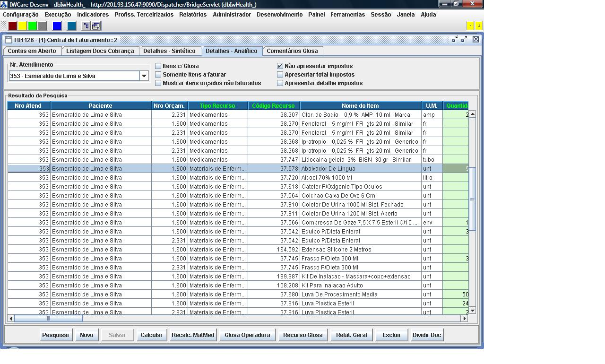Open the Desenvolvimento menu
This screenshot has height=364, width=605.
coord(280,15)
